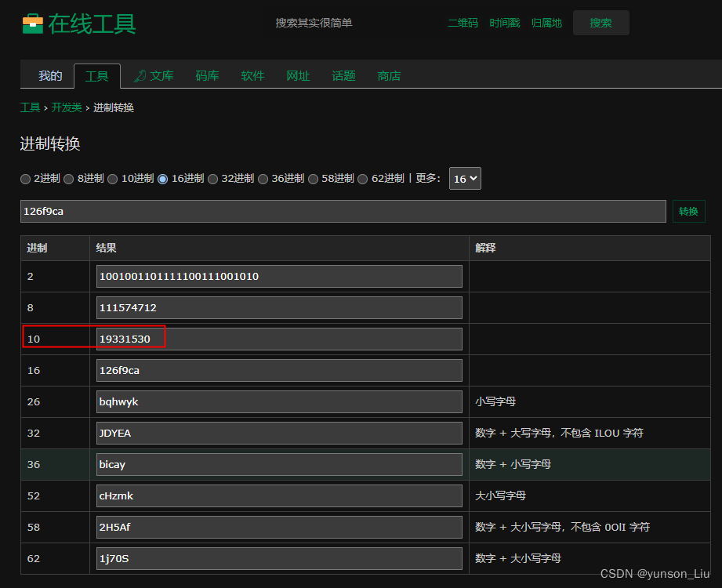Screen dimensions: 722x588
Task: Switch to the 软件 tab
Action: tap(252, 75)
